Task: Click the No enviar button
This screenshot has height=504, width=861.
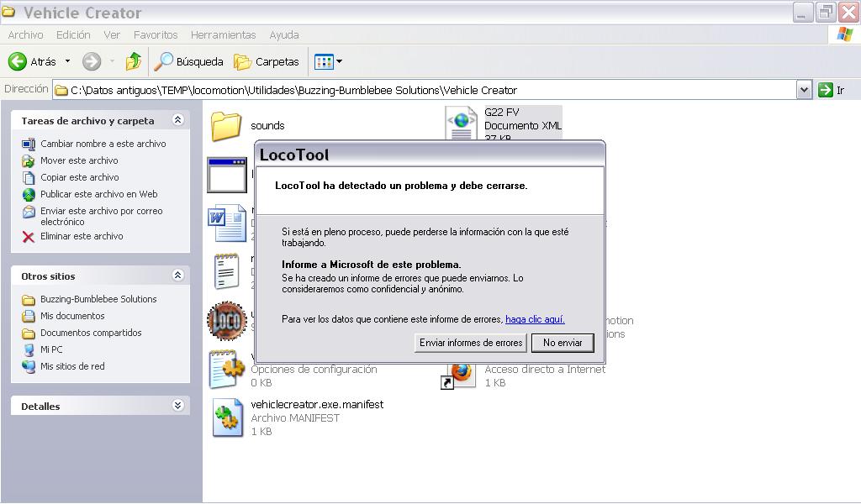Action: pos(563,343)
